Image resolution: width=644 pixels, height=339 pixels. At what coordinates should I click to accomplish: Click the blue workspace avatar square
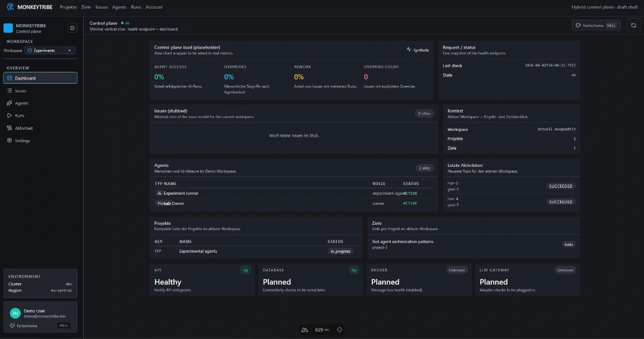click(x=8, y=28)
